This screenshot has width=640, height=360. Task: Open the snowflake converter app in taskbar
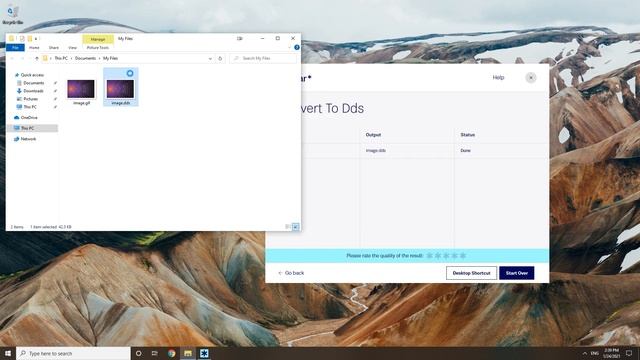coord(204,353)
